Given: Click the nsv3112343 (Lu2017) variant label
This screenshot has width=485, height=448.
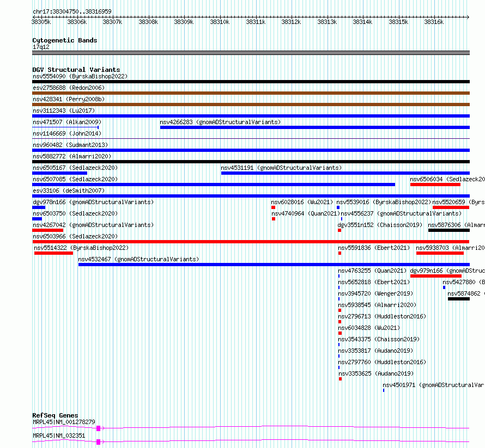Looking at the screenshot, I should [x=64, y=111].
